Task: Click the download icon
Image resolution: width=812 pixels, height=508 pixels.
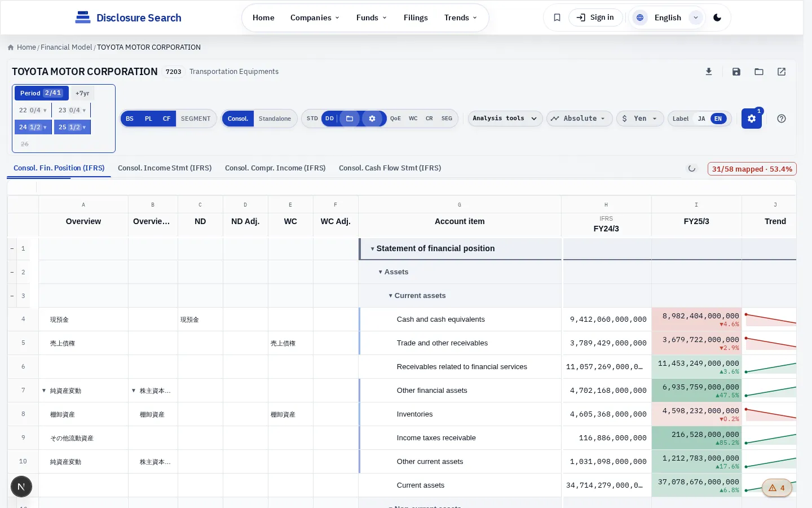Action: pos(709,72)
